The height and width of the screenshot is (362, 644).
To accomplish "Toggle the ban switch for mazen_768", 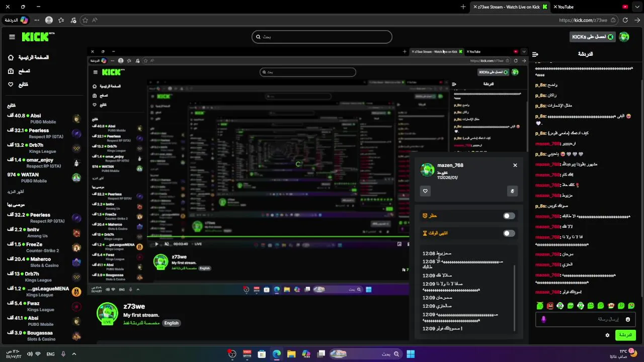I will click(x=509, y=216).
